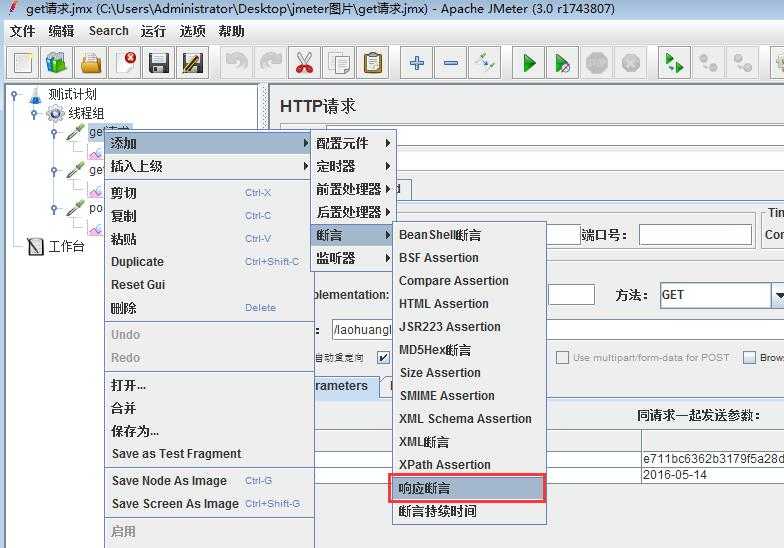
Task: Choose 响应断言 from assertion list
Action: [468, 488]
